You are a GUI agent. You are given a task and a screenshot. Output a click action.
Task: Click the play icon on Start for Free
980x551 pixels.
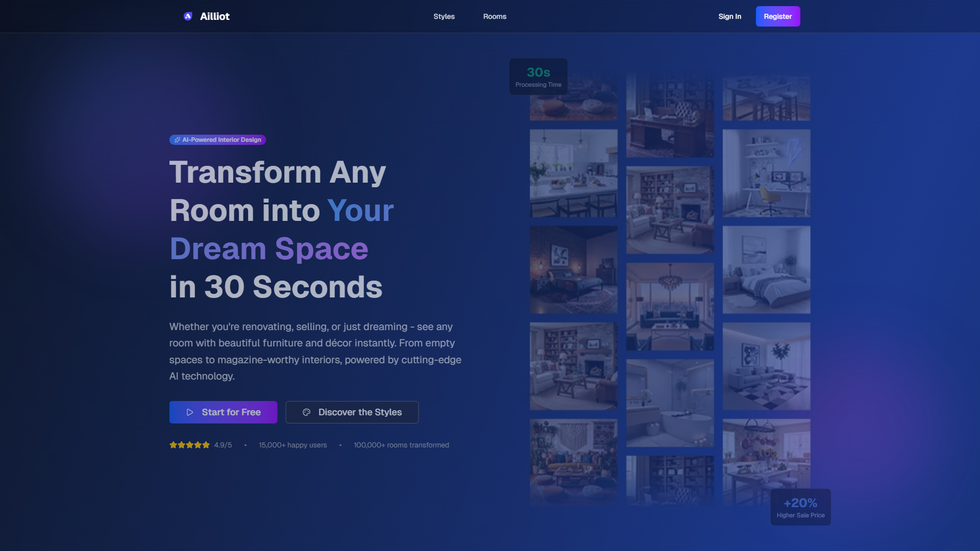[x=190, y=412]
